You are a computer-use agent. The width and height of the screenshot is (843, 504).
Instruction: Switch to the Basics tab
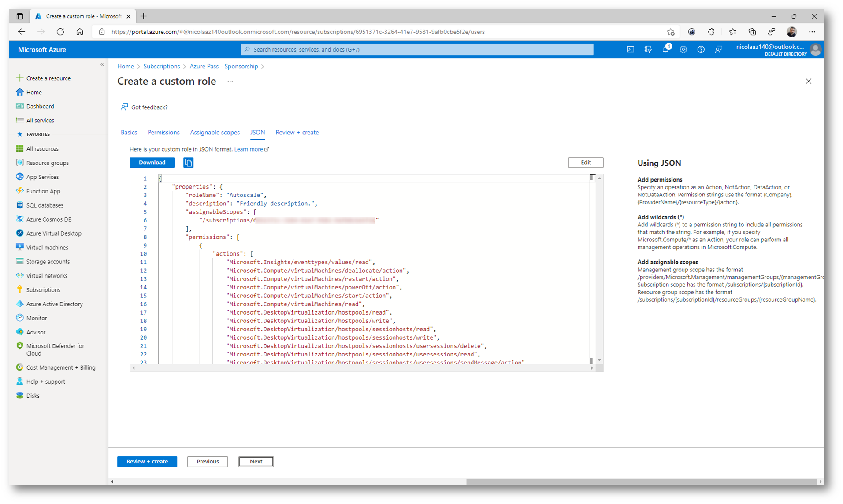129,132
